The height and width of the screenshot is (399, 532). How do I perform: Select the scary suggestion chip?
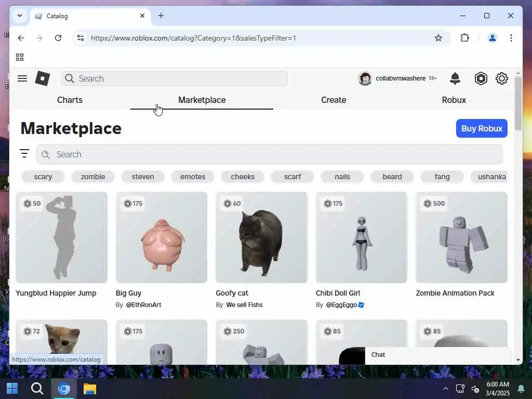tap(43, 177)
